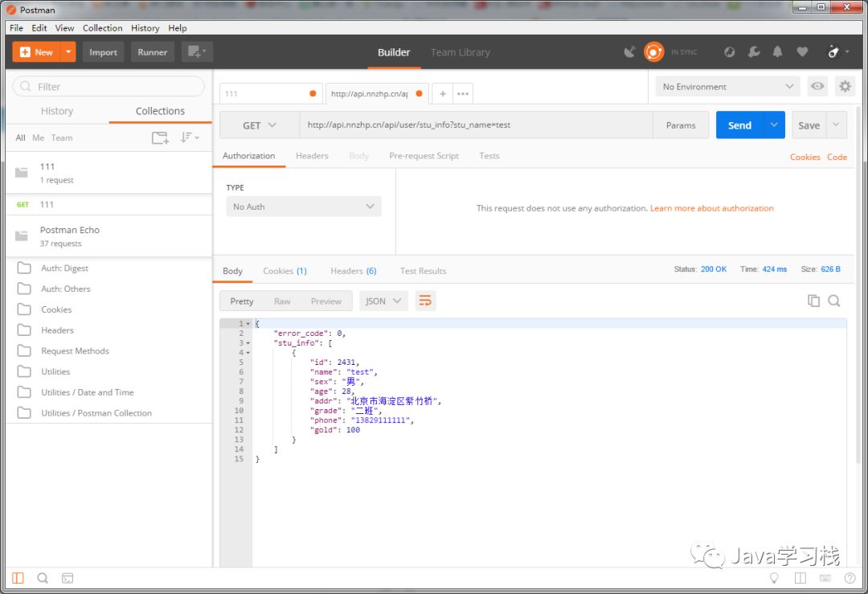Click the Import button
This screenshot has width=868, height=594.
103,52
